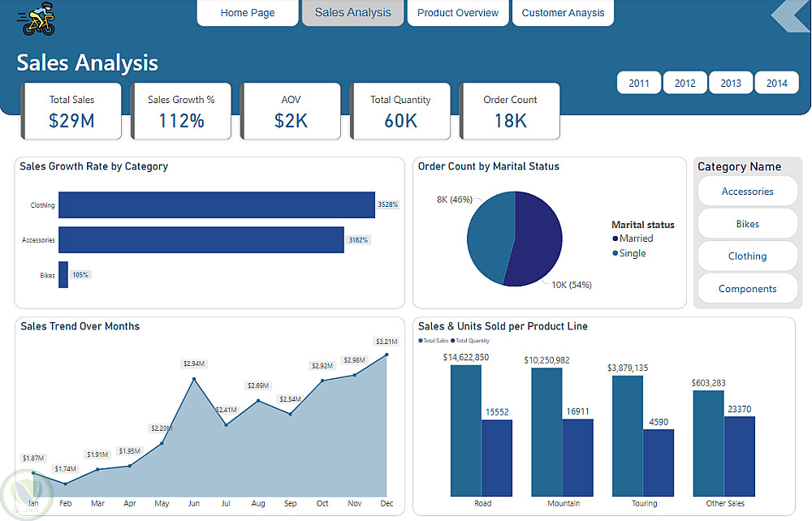
Task: Click the Sales Analysis page heading
Action: (87, 62)
